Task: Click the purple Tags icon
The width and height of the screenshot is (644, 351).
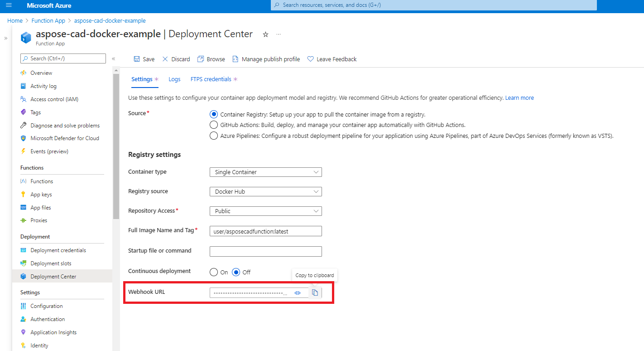Action: tap(24, 112)
